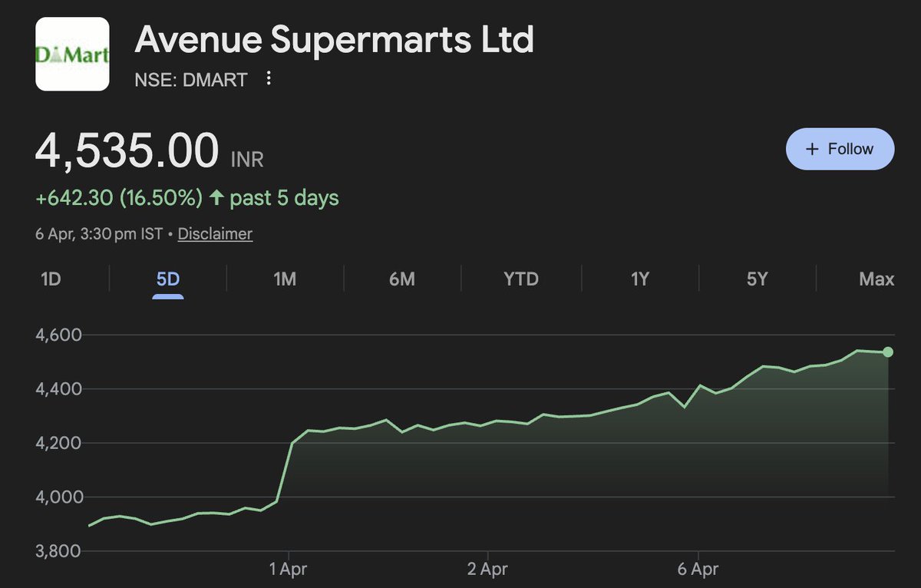
Task: Follow Avenue Supermarts stock
Action: pyautogui.click(x=840, y=149)
